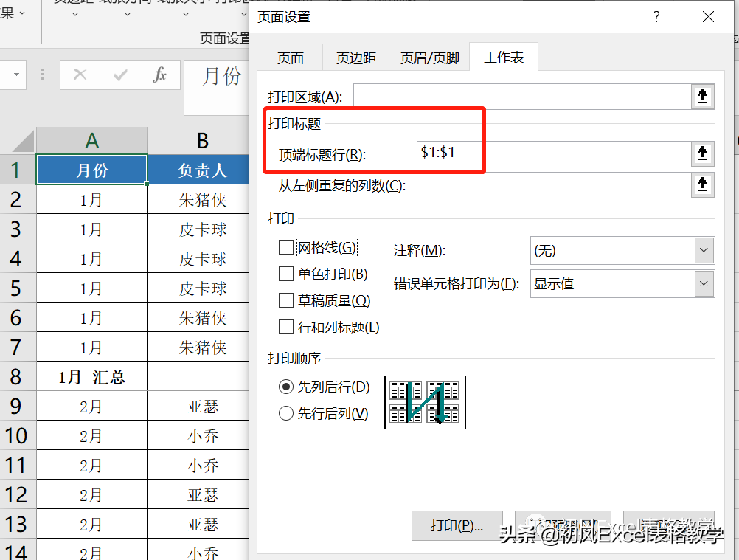The width and height of the screenshot is (739, 560).
Task: Select row 5 header
Action: pos(18,288)
